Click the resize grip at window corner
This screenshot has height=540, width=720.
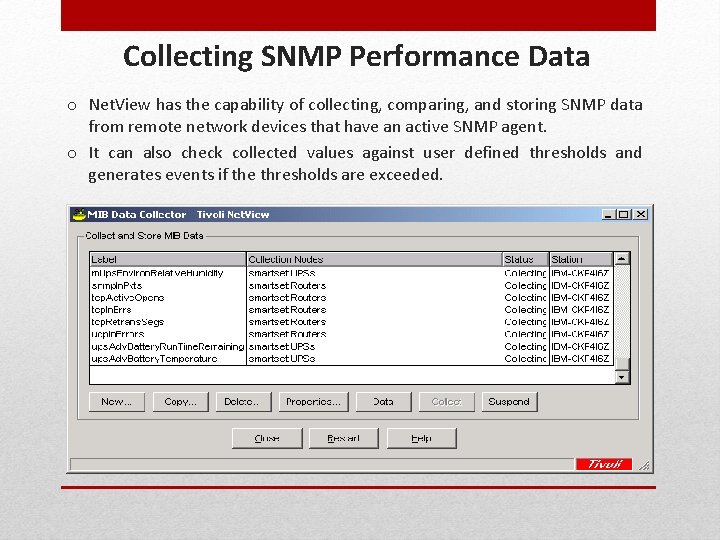644,466
